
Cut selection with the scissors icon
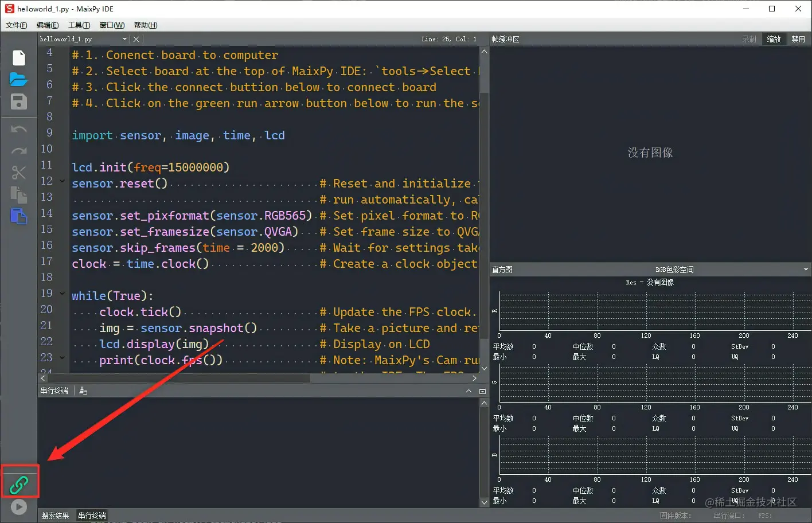(x=19, y=173)
